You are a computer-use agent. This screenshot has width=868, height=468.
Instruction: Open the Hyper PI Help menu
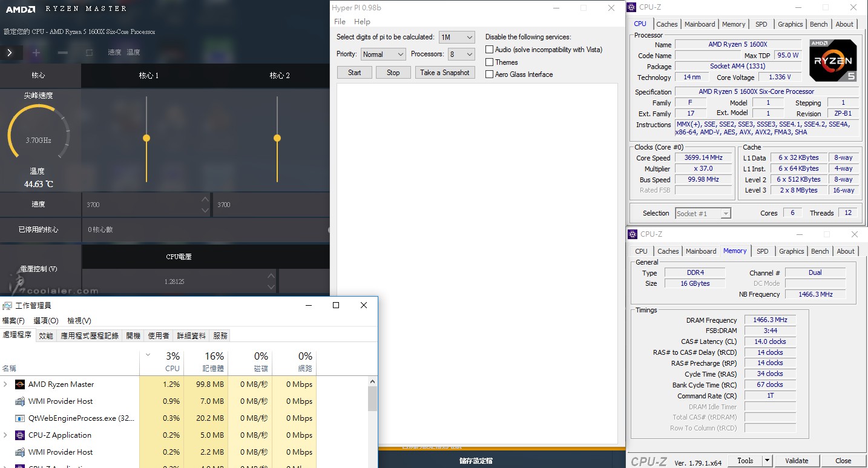pos(362,22)
